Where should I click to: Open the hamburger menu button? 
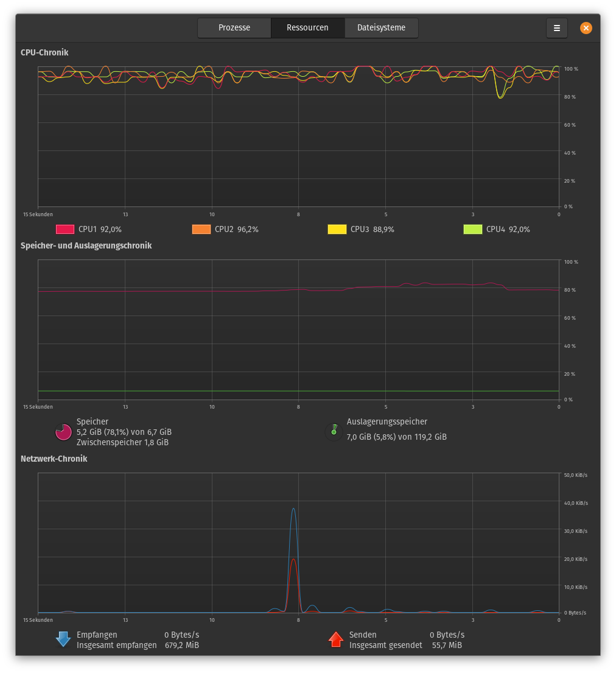pyautogui.click(x=556, y=28)
